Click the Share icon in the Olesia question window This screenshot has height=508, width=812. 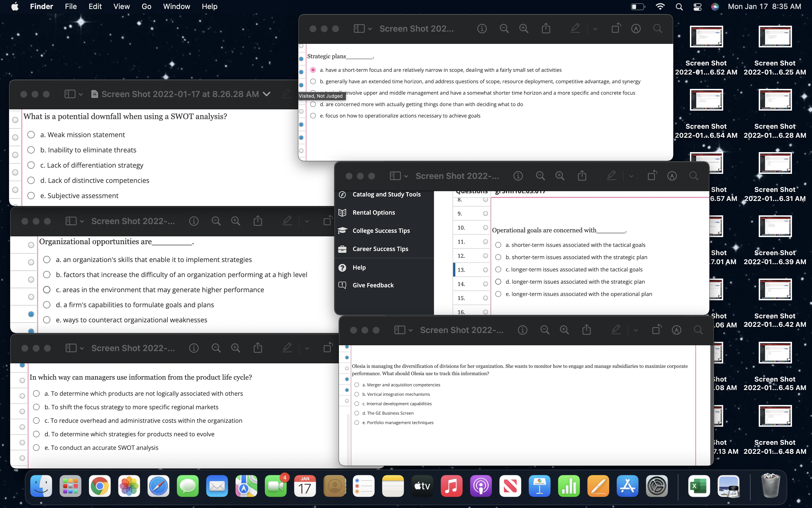[586, 330]
